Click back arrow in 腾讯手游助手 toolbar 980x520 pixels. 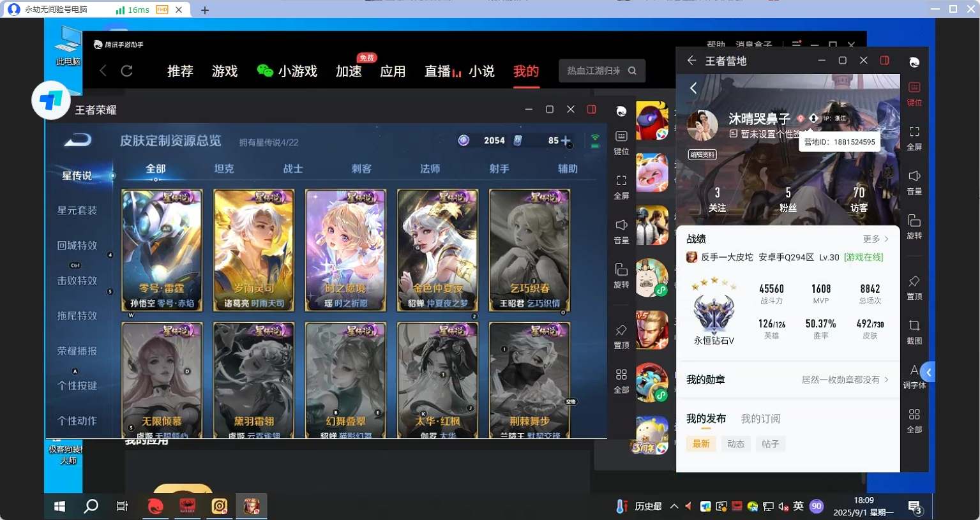tap(103, 71)
